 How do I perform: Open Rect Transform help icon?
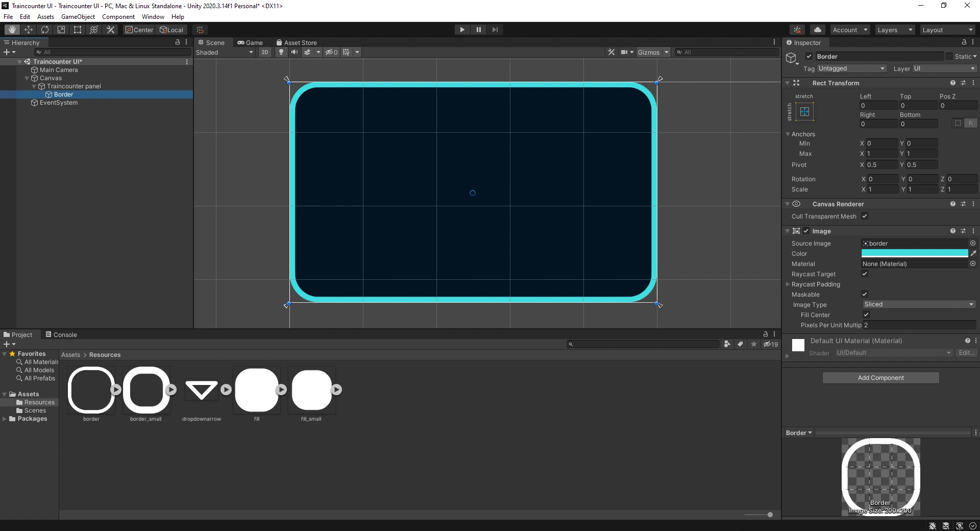[x=953, y=83]
